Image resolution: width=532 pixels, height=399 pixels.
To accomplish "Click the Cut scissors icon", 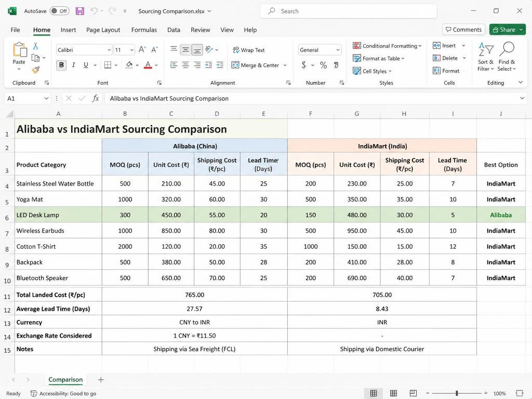I will [x=36, y=46].
